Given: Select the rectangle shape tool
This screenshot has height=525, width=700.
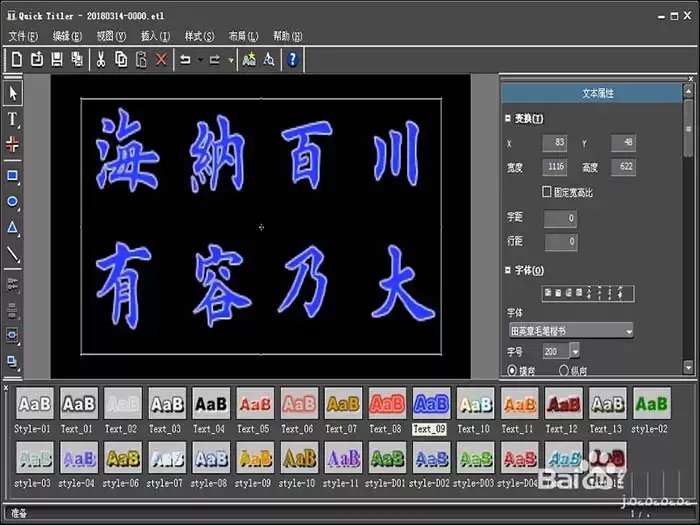Looking at the screenshot, I should point(12,175).
